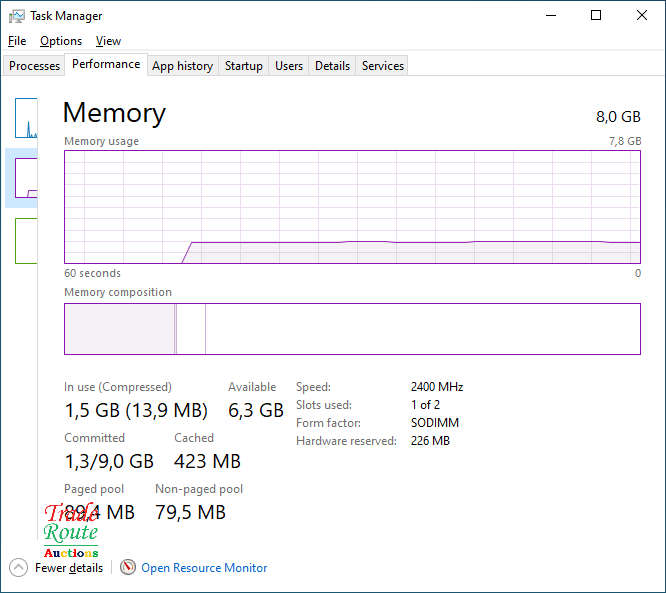This screenshot has height=593, width=666.
Task: Switch to the Services tab
Action: [x=383, y=66]
